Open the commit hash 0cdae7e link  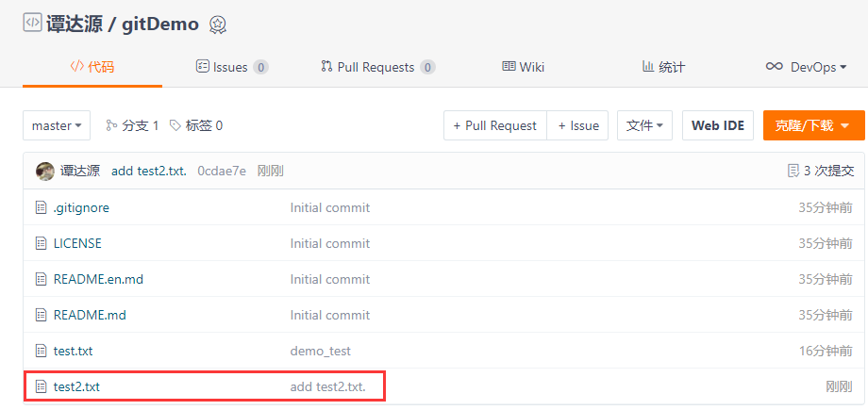222,171
